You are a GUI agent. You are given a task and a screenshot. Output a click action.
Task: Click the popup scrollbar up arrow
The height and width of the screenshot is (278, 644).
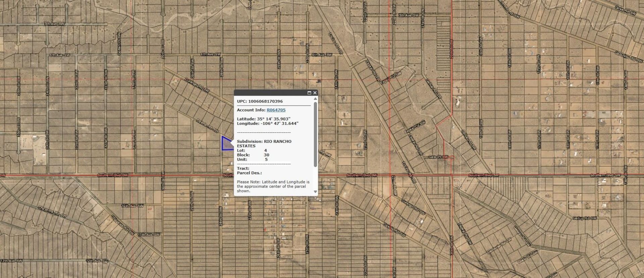pos(315,99)
